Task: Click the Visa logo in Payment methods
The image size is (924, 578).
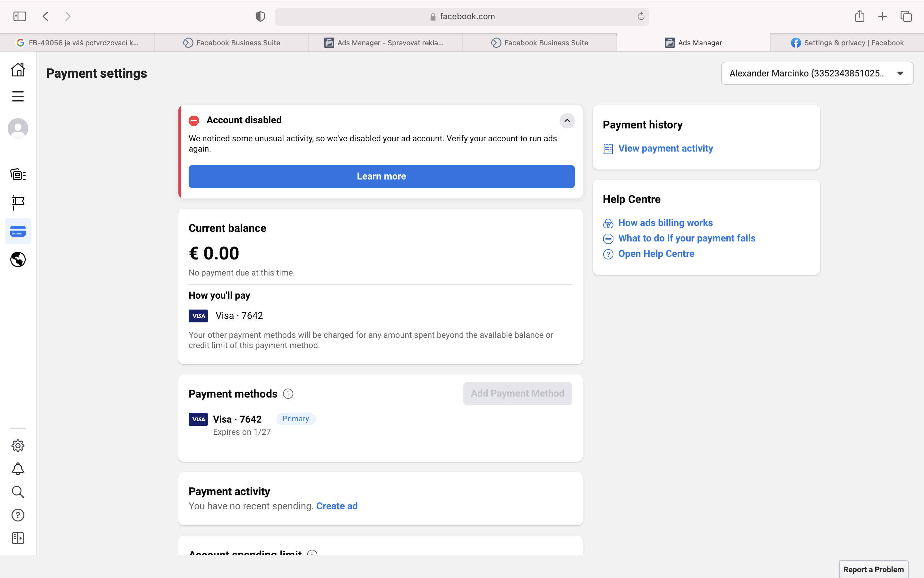Action: pos(198,419)
